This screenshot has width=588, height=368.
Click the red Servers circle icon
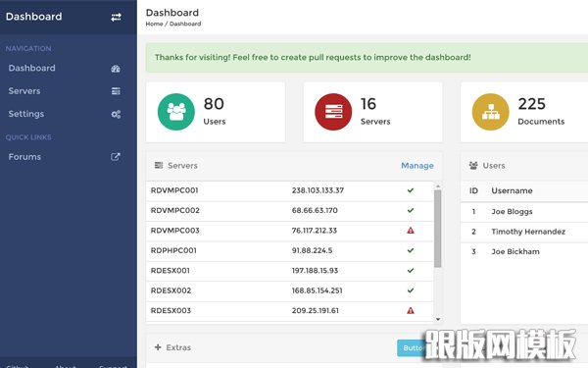(333, 112)
